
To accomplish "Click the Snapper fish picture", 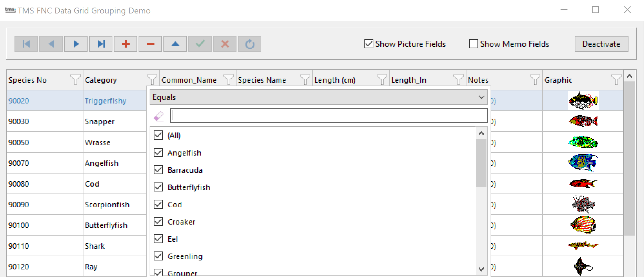I will point(583,121).
